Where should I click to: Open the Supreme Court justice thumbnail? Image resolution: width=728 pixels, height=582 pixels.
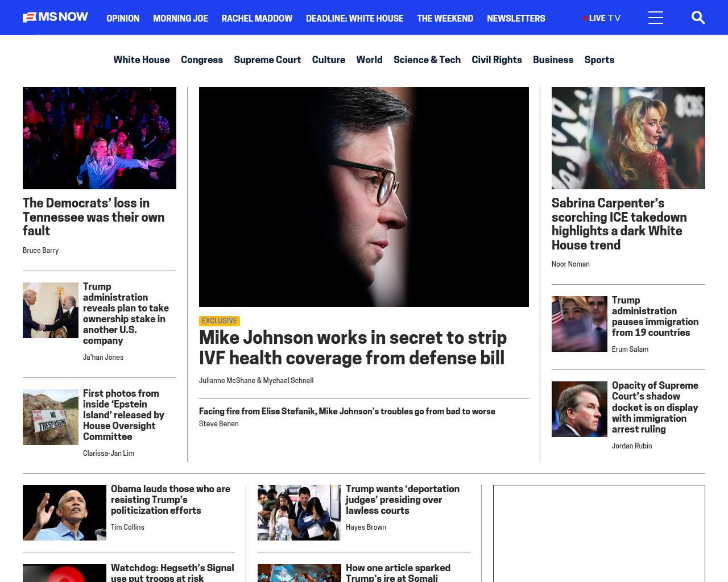(x=580, y=409)
